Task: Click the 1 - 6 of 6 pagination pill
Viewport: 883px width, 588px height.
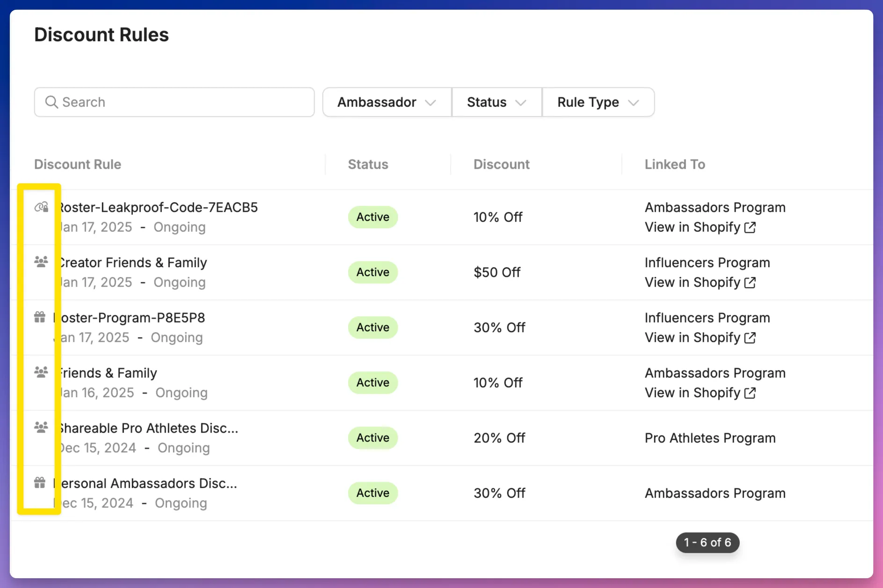Action: point(708,543)
